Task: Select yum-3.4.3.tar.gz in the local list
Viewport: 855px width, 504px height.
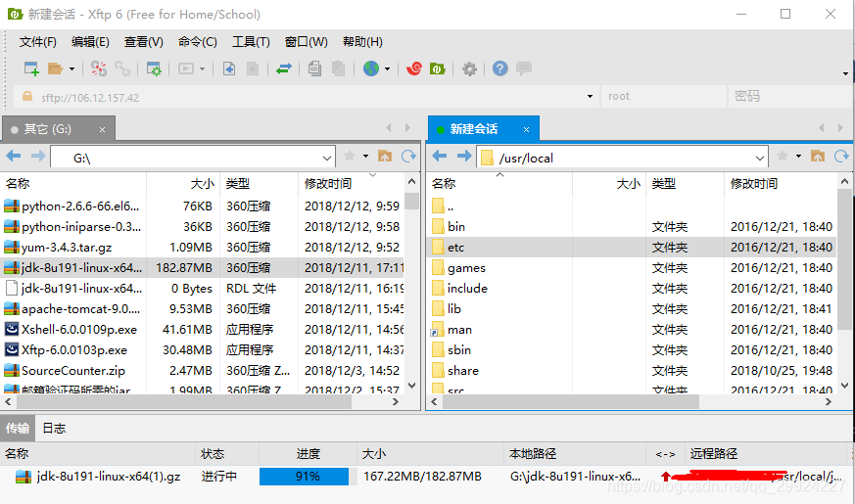Action: pos(203,248)
